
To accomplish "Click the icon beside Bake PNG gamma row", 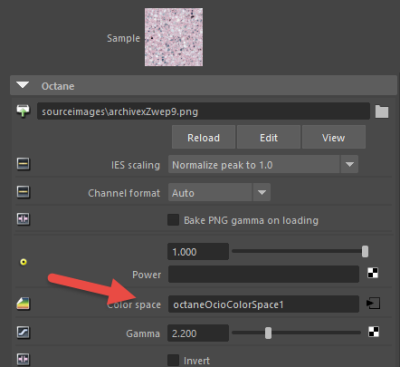I will 23,219.
